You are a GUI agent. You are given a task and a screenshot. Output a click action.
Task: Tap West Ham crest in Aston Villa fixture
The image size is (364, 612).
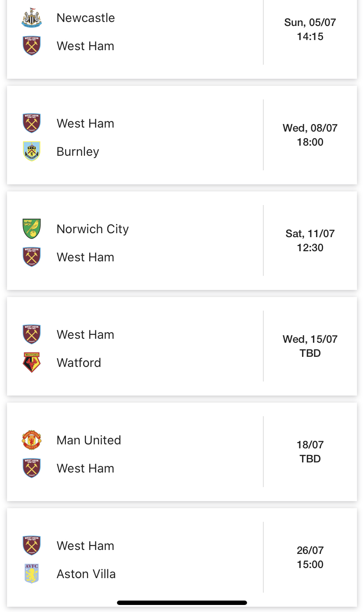click(32, 546)
